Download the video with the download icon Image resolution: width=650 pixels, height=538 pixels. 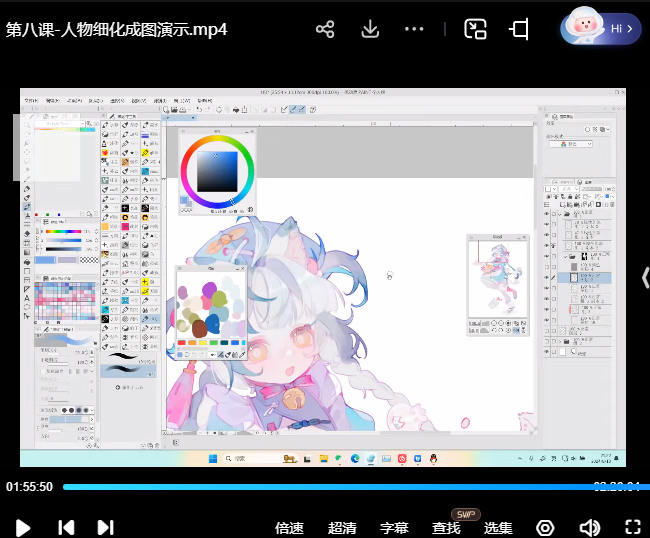(370, 29)
